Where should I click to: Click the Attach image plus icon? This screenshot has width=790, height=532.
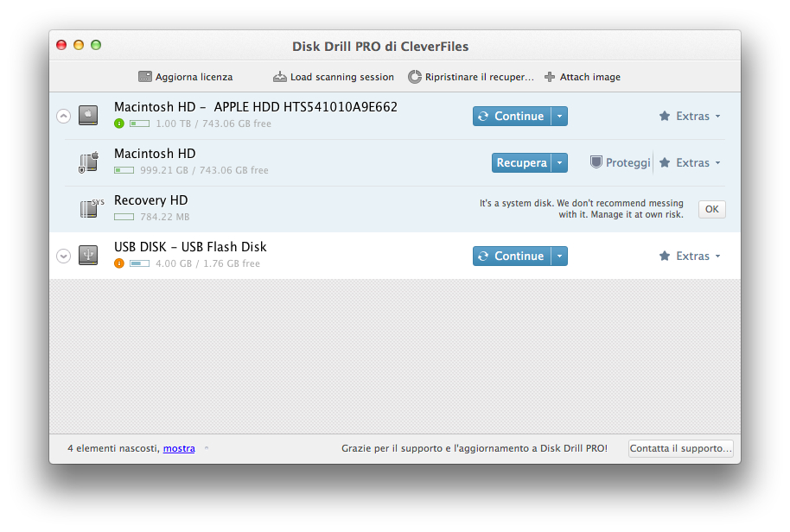coord(551,77)
